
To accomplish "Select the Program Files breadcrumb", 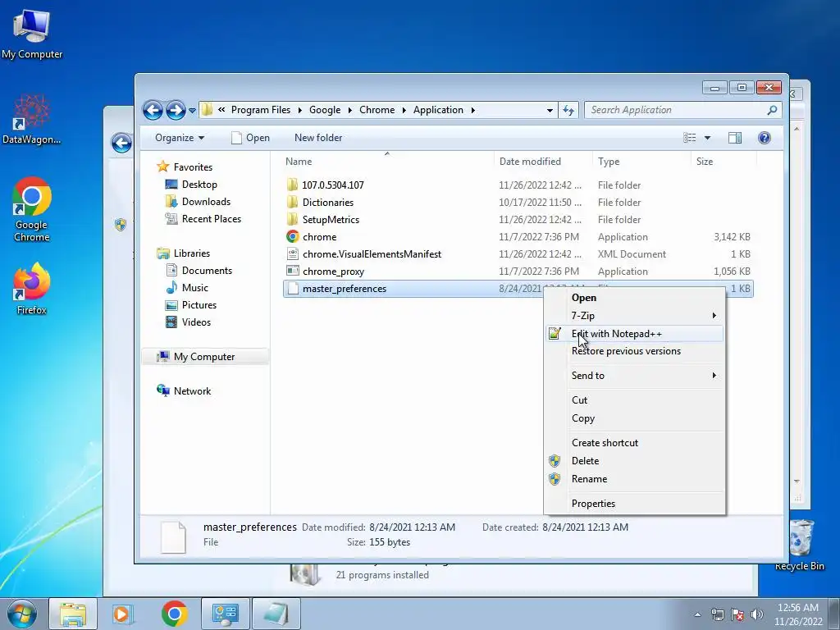I will click(x=261, y=110).
